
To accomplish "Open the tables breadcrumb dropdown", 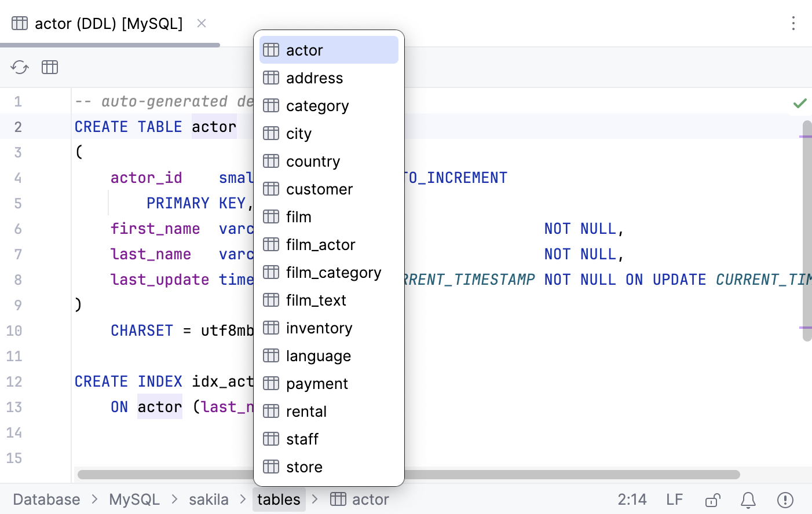I will (279, 499).
